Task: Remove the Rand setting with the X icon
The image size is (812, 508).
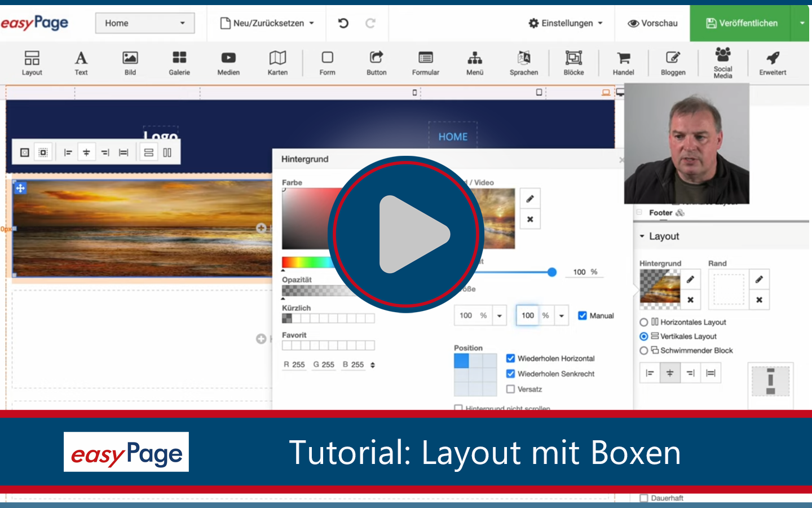Action: 758,300
